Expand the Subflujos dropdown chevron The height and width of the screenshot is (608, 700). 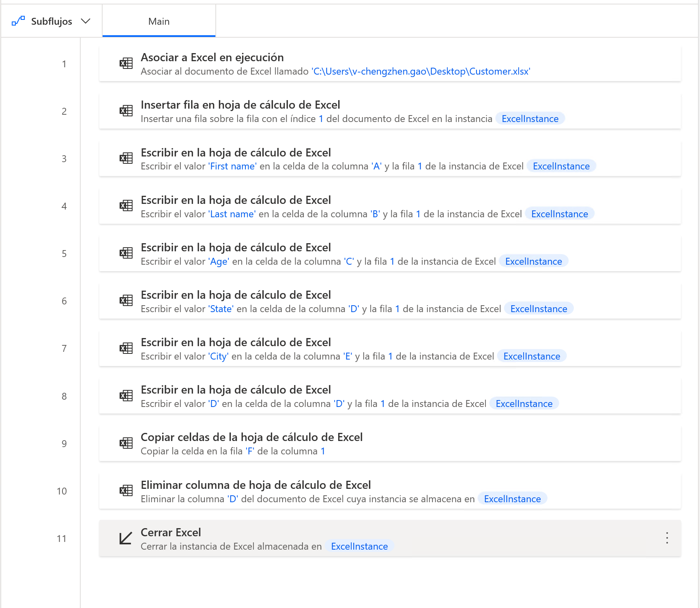click(86, 21)
